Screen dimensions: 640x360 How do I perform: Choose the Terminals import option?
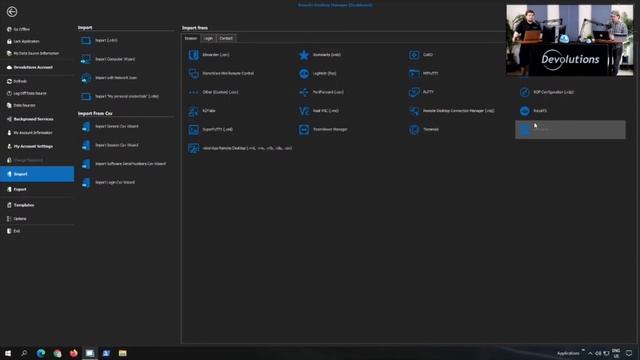tap(424, 130)
